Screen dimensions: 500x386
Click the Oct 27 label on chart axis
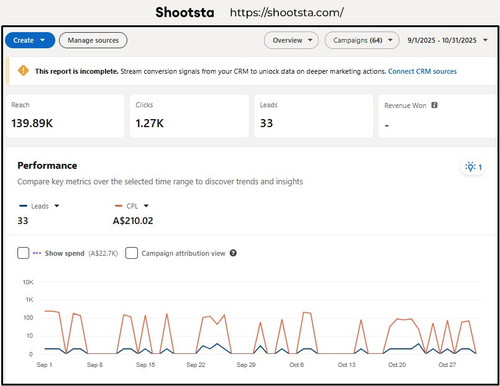click(447, 365)
